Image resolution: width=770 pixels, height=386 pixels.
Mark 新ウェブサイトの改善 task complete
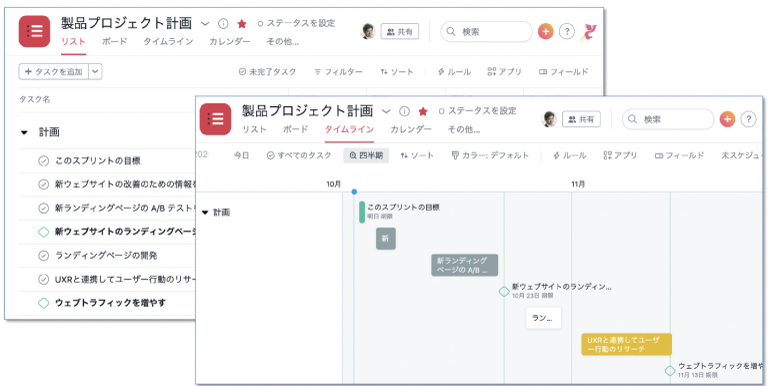[x=44, y=184]
